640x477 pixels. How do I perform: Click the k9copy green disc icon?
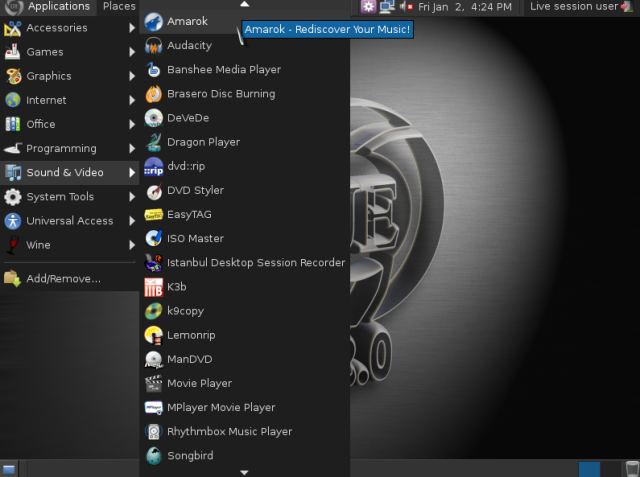[x=153, y=311]
